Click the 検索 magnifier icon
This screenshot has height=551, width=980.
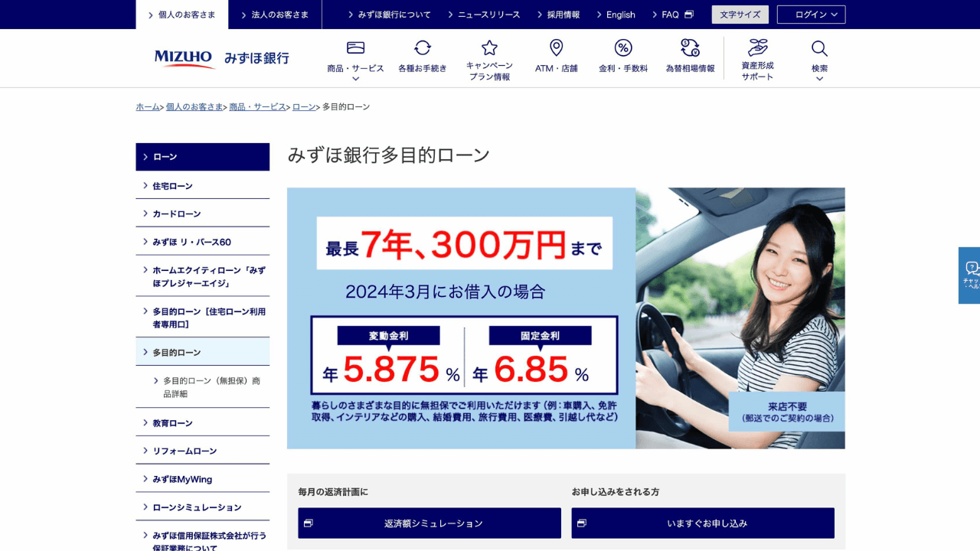pos(819,48)
